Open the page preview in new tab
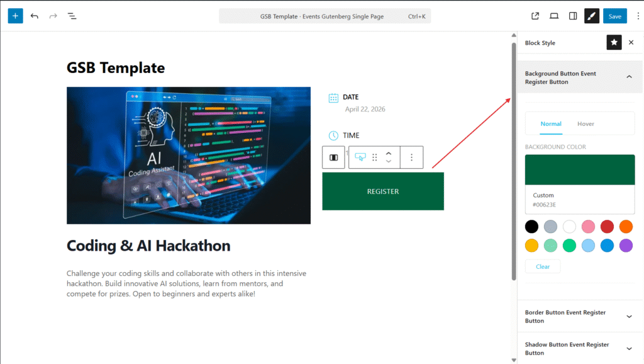Viewport: 644px width, 364px height. click(x=535, y=16)
